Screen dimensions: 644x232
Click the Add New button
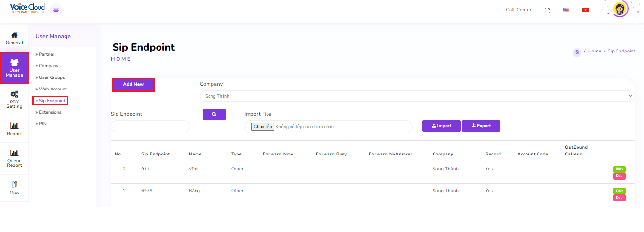point(133,84)
